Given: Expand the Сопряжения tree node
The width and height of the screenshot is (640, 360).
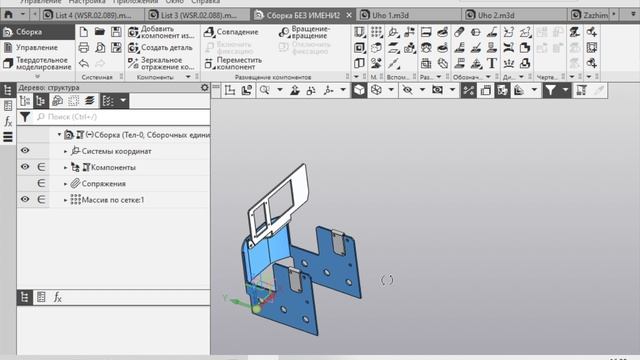Looking at the screenshot, I should 65,184.
